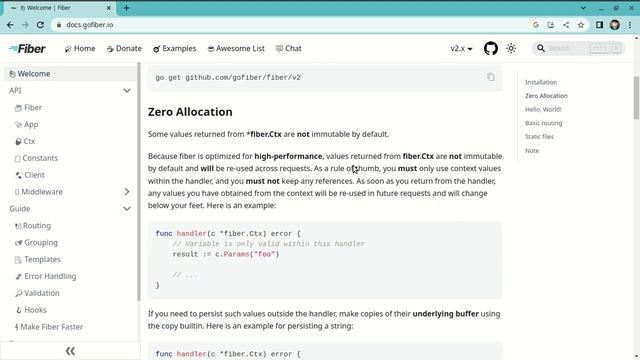Screen dimensions: 640x360
Task: Jump to Installation in table of contents
Action: point(541,82)
